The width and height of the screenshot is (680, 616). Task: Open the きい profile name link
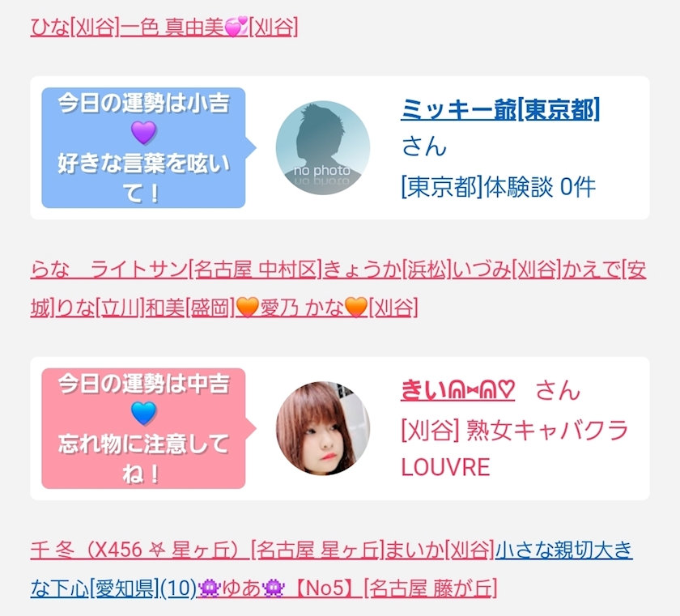tap(458, 389)
